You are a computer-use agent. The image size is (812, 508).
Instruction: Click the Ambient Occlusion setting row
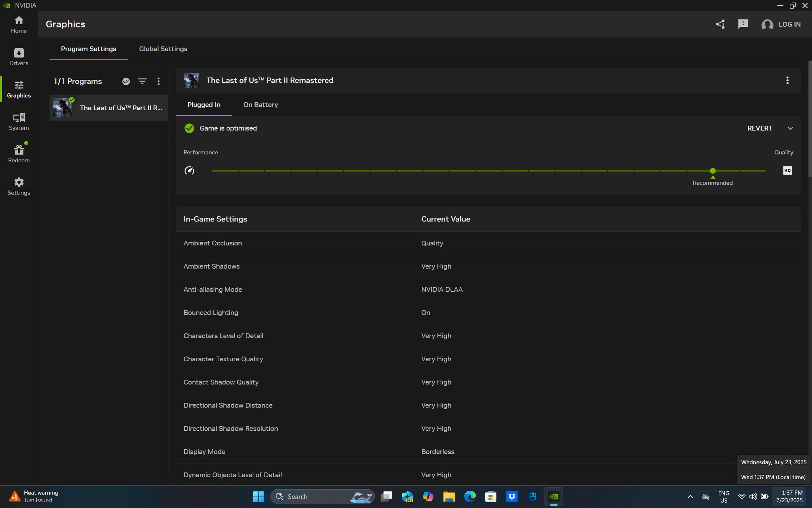(488, 243)
